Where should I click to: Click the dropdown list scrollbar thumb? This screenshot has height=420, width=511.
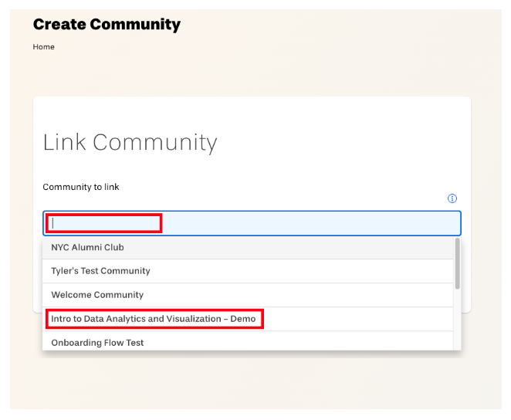458,263
